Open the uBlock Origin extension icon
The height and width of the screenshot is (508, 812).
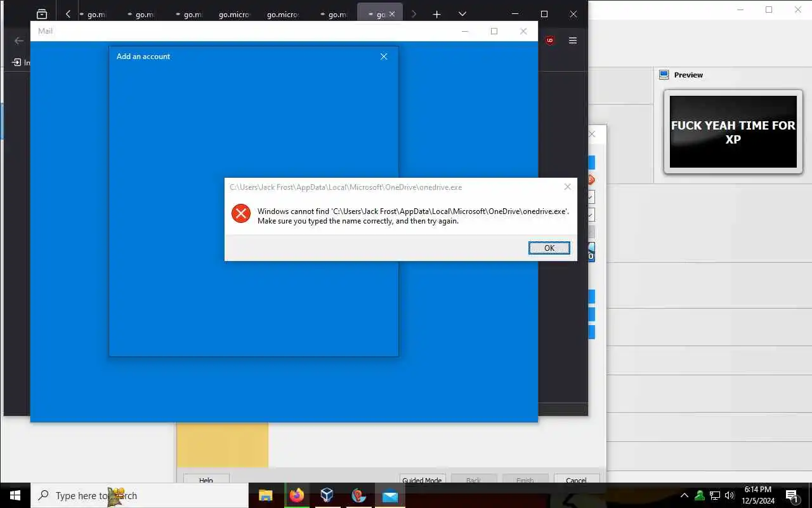pyautogui.click(x=550, y=41)
